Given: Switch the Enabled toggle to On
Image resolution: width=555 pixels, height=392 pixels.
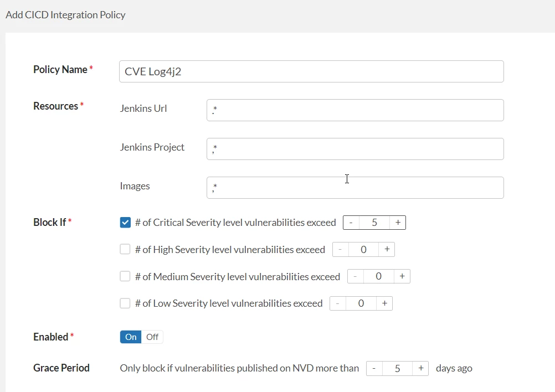Looking at the screenshot, I should [131, 337].
